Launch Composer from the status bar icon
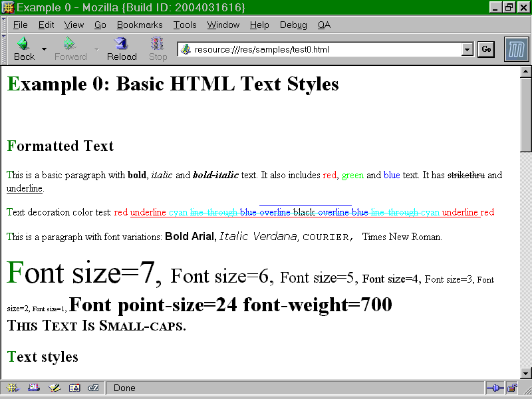The image size is (532, 399). click(x=54, y=388)
